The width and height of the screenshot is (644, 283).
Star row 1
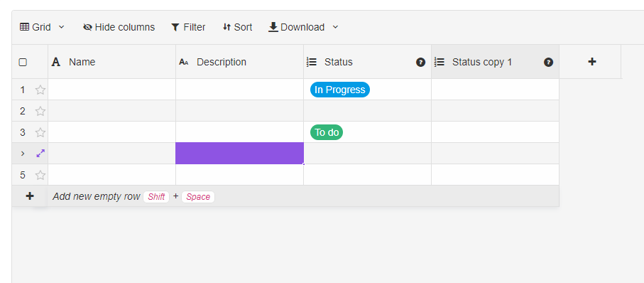pyautogui.click(x=40, y=90)
